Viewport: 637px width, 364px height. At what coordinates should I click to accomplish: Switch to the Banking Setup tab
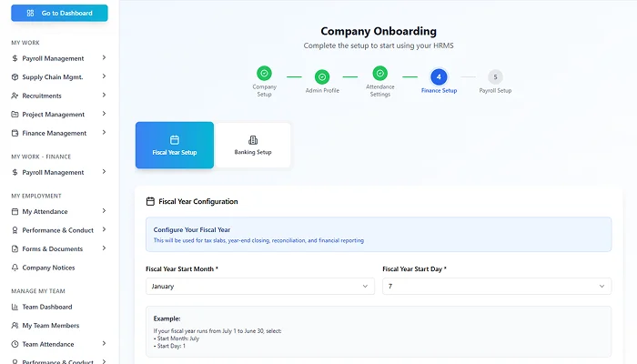253,145
